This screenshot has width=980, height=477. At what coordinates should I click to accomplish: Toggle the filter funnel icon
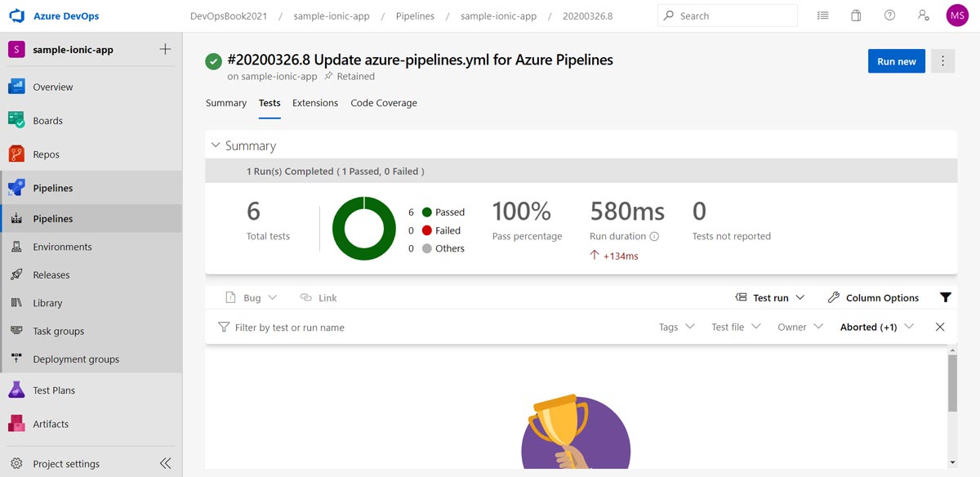pyautogui.click(x=946, y=297)
